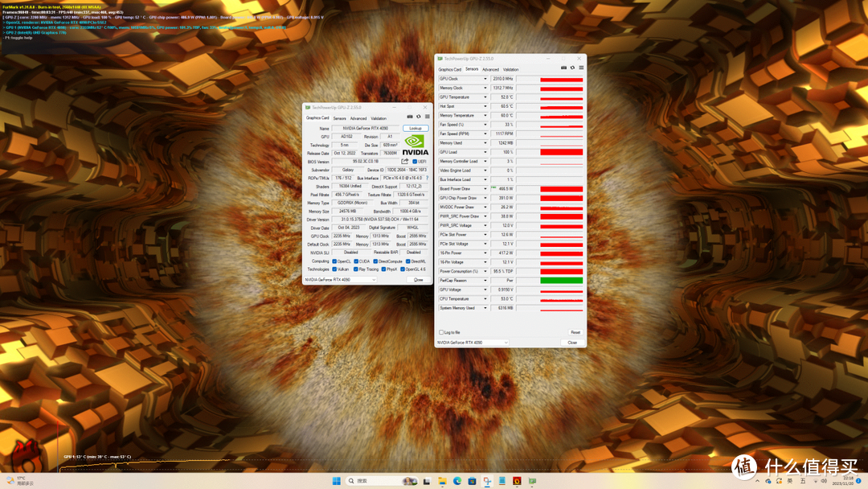The height and width of the screenshot is (489, 868).
Task: Open the Board Power Draw sensor dropdown
Action: (x=485, y=189)
